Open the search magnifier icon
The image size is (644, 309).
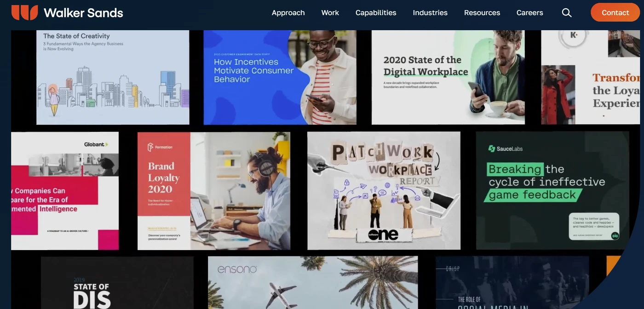567,13
